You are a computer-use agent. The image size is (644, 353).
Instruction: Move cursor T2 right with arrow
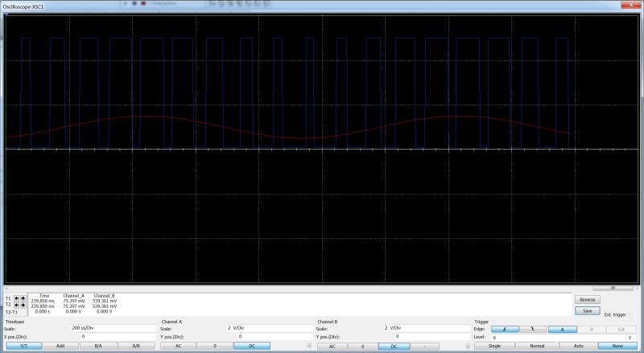coord(23,305)
